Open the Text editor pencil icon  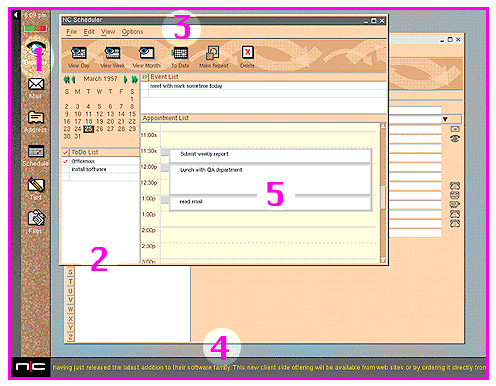tap(36, 185)
